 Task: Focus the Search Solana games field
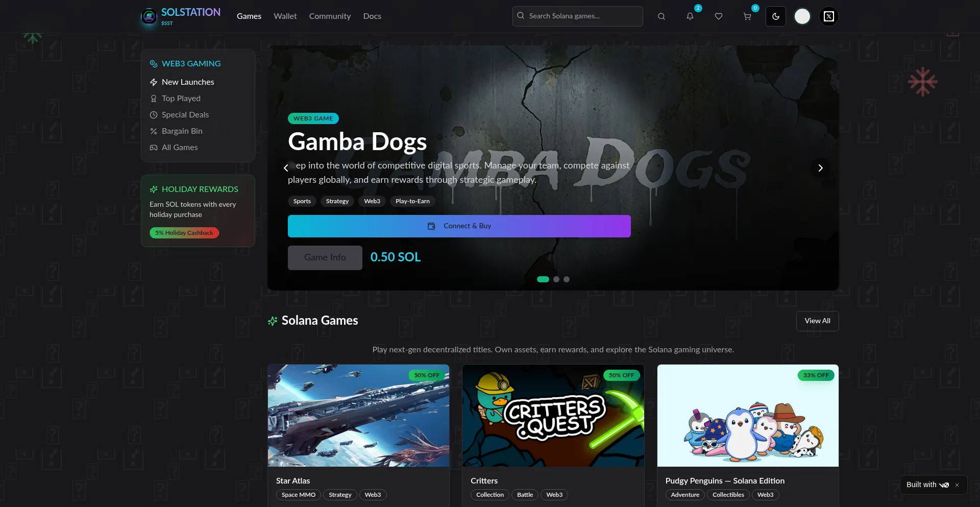tap(577, 16)
